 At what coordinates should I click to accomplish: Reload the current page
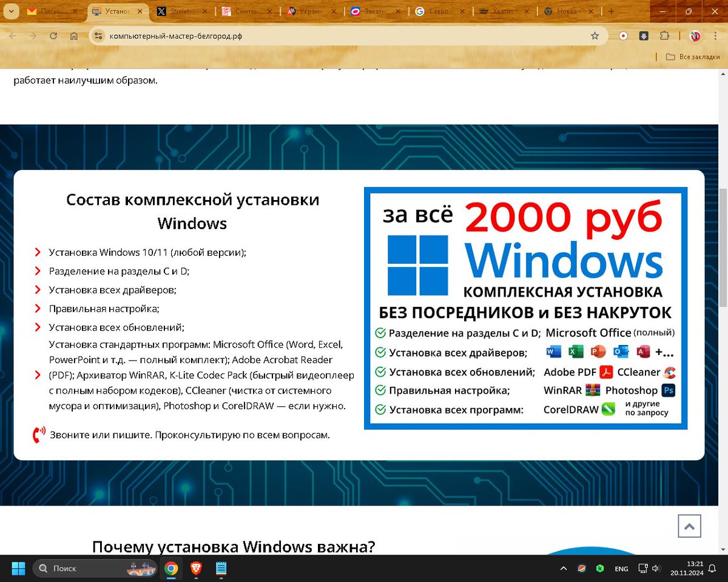[x=53, y=36]
